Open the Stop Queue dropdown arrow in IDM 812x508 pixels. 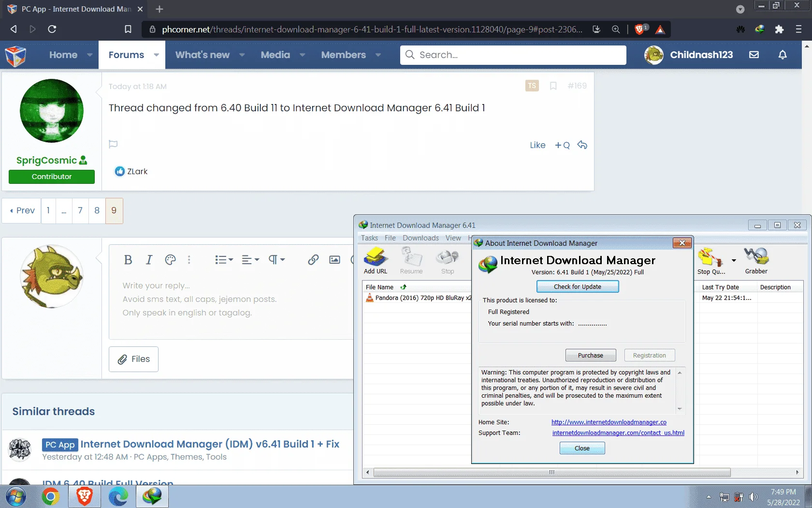[x=734, y=260]
